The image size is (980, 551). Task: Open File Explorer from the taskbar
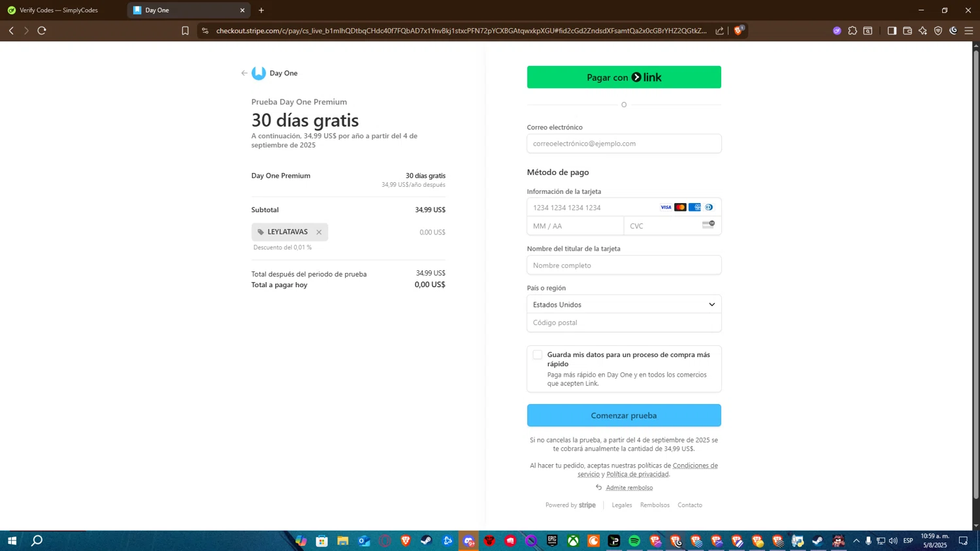click(343, 541)
